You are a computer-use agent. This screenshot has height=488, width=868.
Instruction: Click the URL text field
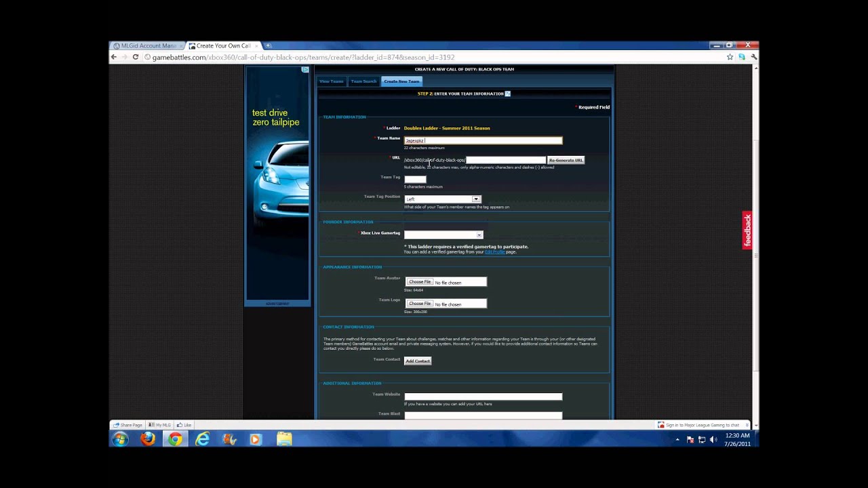(x=506, y=160)
